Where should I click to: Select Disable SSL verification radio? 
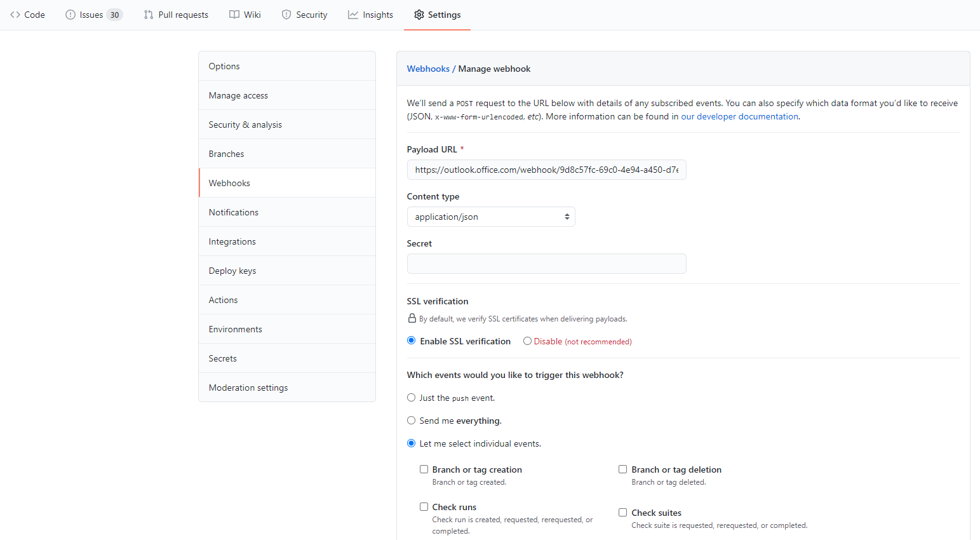coord(527,341)
